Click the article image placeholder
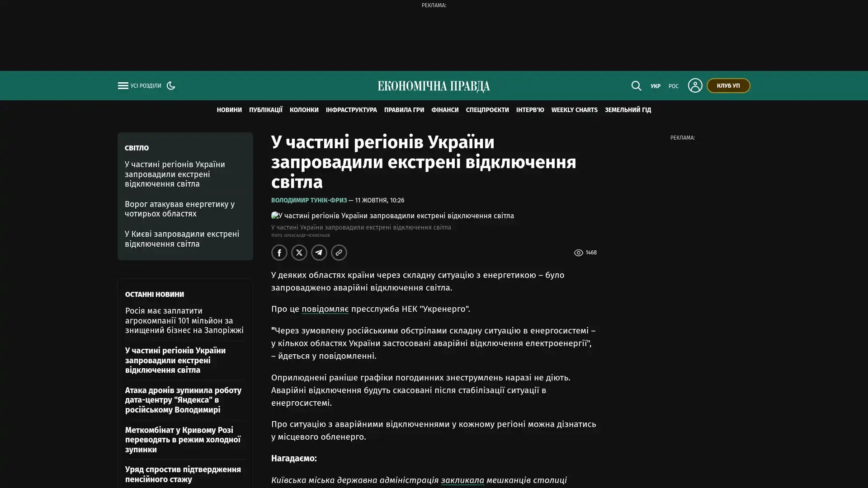The image size is (868, 488). (x=392, y=216)
